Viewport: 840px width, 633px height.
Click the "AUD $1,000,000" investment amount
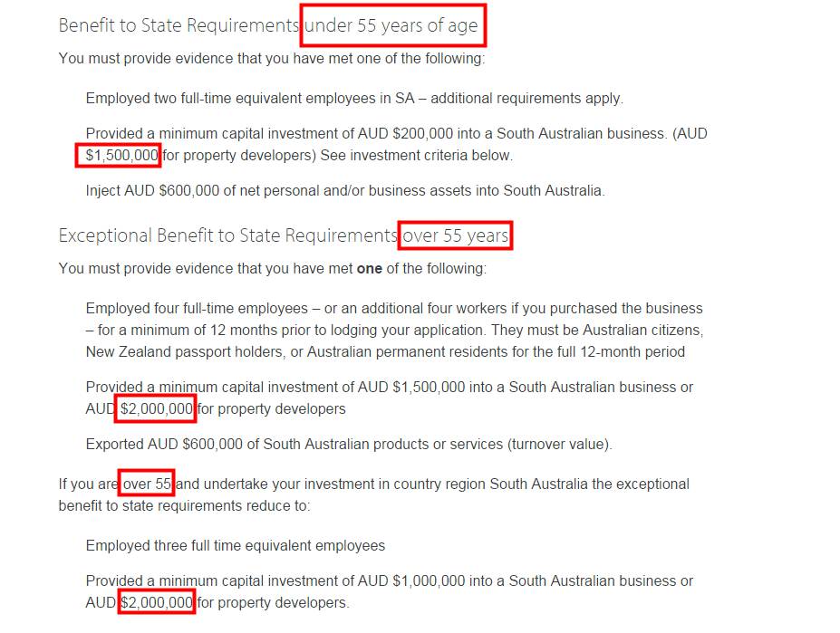(x=430, y=580)
